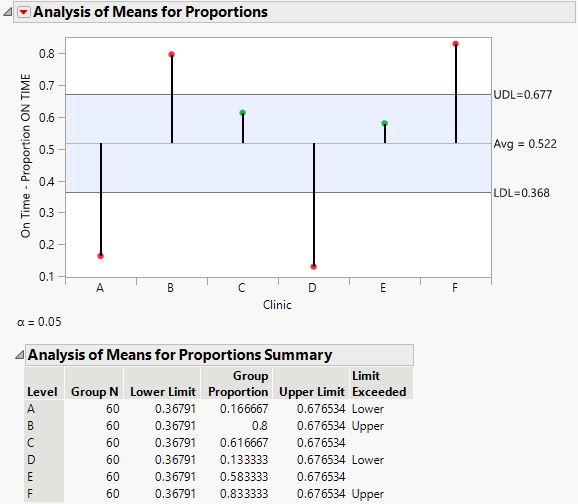Click the On Time - Proportion ON TIME axis title
The image size is (578, 504).
pos(25,156)
